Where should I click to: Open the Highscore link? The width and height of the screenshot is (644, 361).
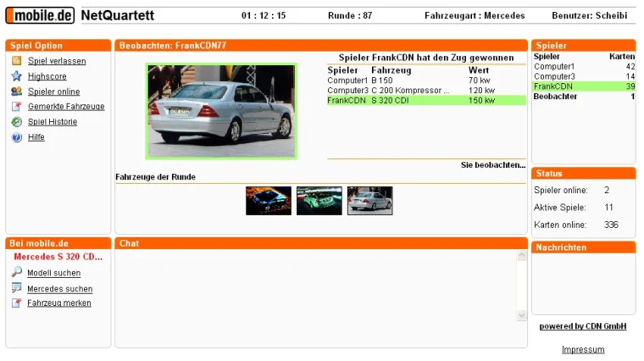pyautogui.click(x=47, y=76)
